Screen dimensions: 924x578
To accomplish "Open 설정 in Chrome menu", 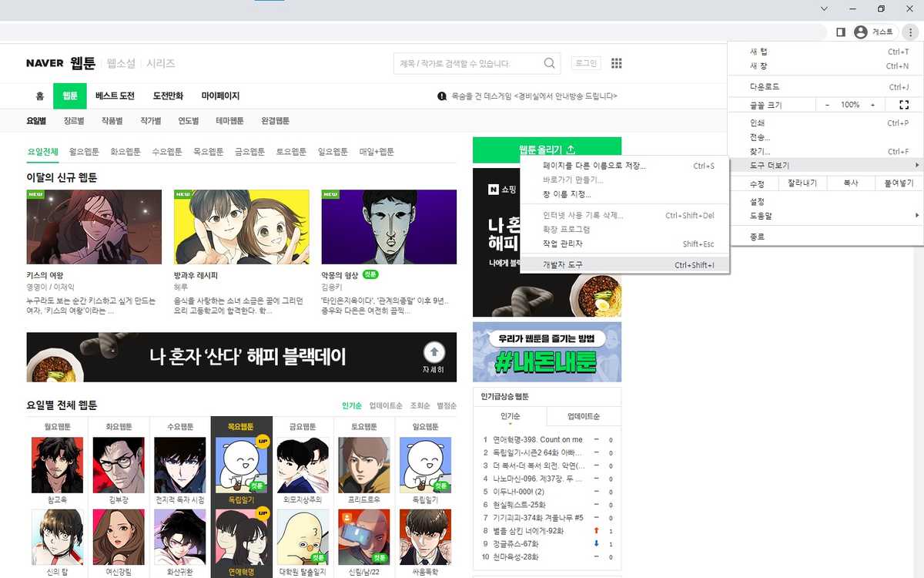I will pos(825,201).
